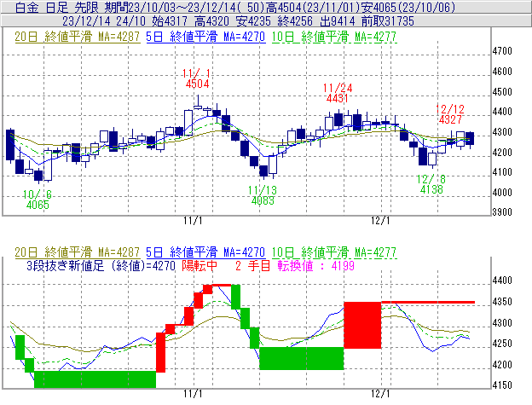Image resolution: width=532 pixels, height=405 pixels.
Task: Click the 4150 axis label in lower chart
Action: point(502,385)
